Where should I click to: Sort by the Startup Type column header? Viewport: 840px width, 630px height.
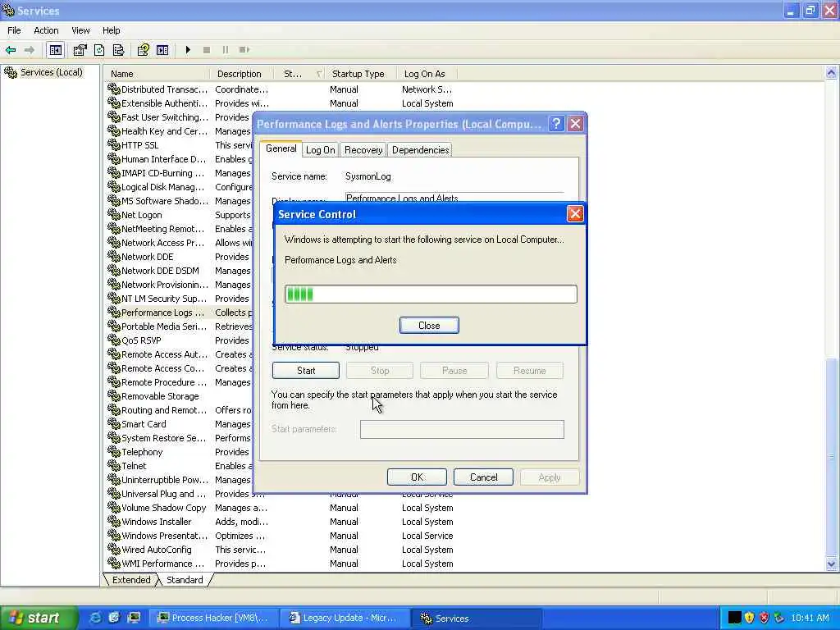point(361,74)
